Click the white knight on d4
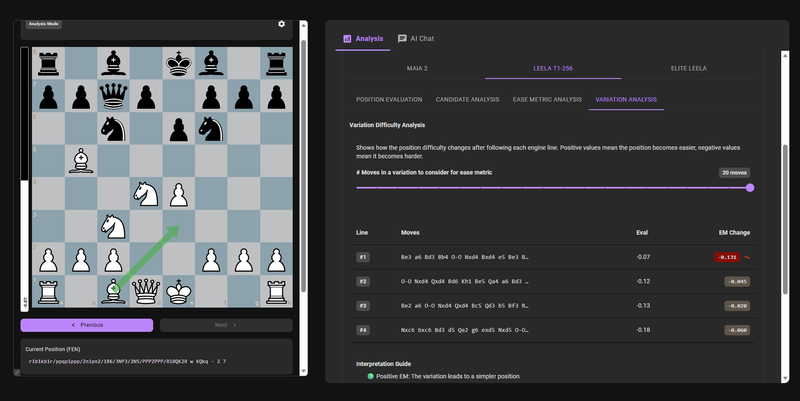The width and height of the screenshot is (800, 401). tap(146, 194)
